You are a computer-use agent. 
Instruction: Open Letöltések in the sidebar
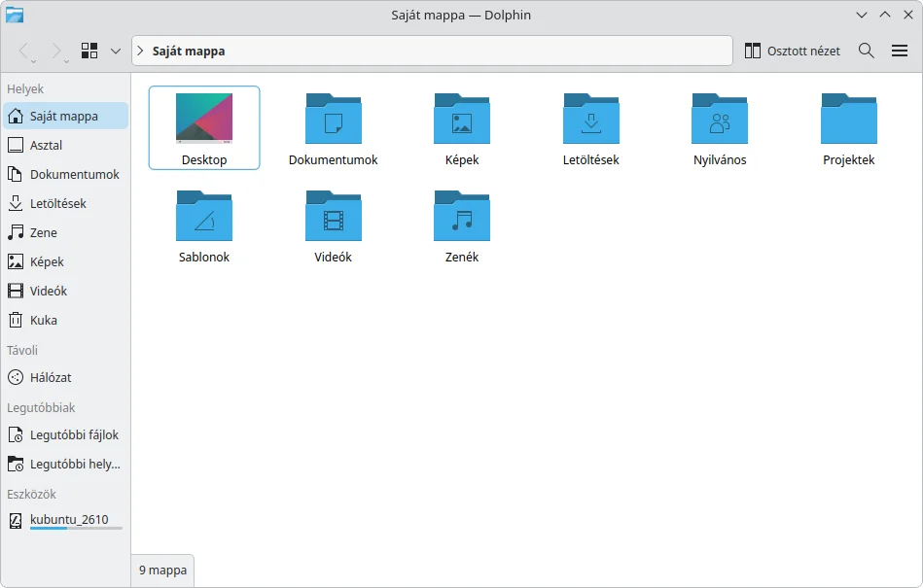[65, 203]
